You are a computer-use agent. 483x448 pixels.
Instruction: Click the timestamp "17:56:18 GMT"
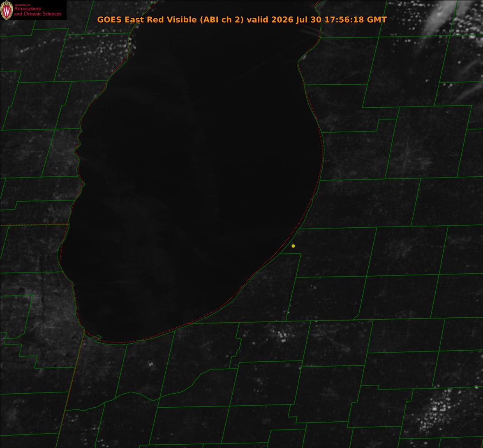(x=356, y=20)
